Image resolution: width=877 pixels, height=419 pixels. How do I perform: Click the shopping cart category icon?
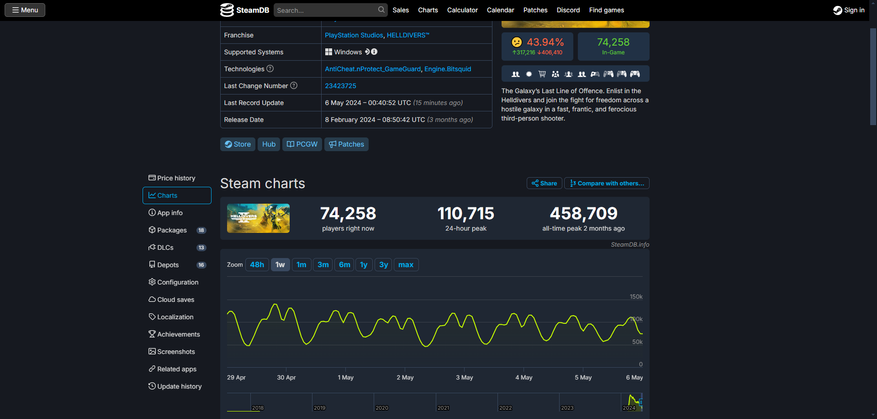click(542, 74)
